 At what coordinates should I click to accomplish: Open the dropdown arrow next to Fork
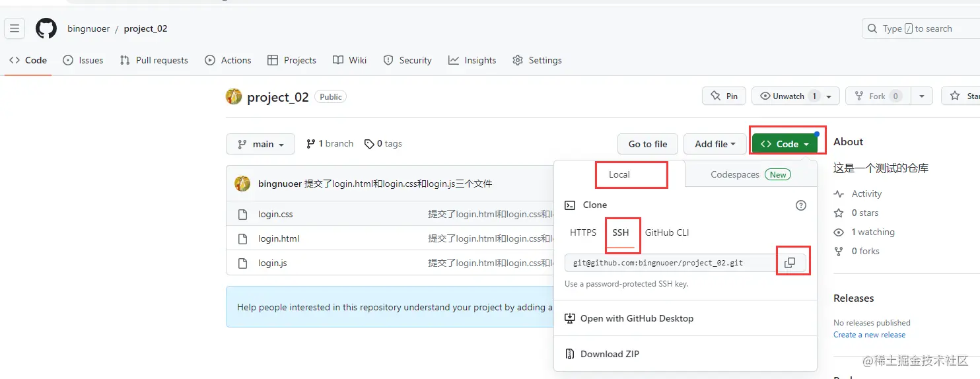tap(922, 96)
